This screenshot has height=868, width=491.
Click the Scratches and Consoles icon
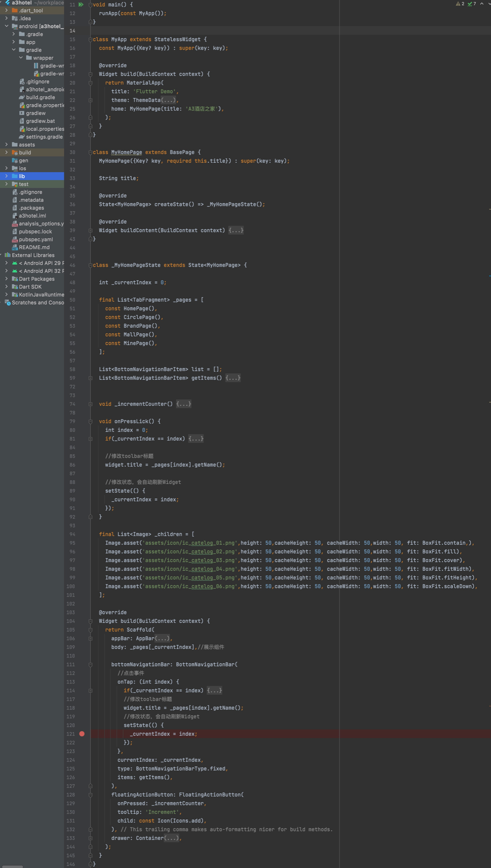(x=7, y=303)
